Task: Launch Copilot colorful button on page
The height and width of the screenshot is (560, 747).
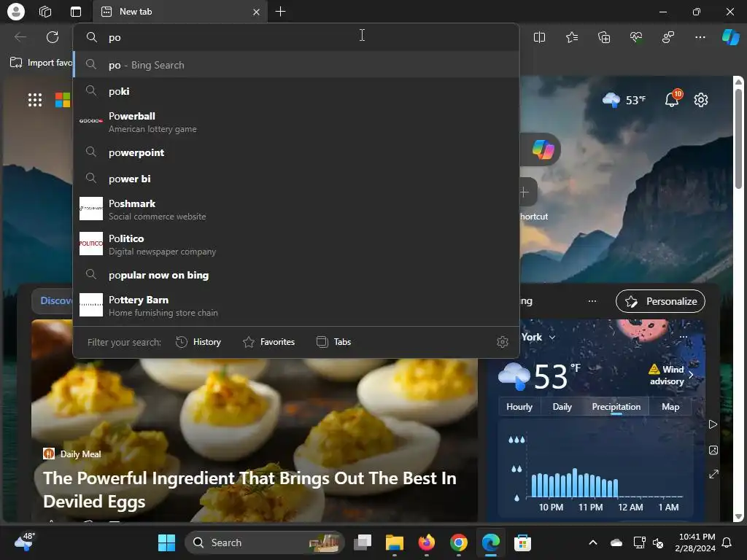Action: pyautogui.click(x=543, y=149)
